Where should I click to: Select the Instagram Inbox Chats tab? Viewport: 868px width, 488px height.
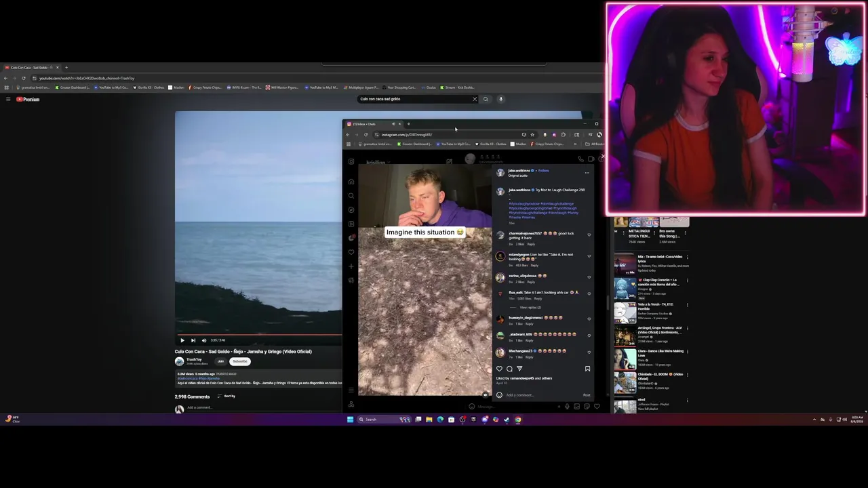pos(373,124)
